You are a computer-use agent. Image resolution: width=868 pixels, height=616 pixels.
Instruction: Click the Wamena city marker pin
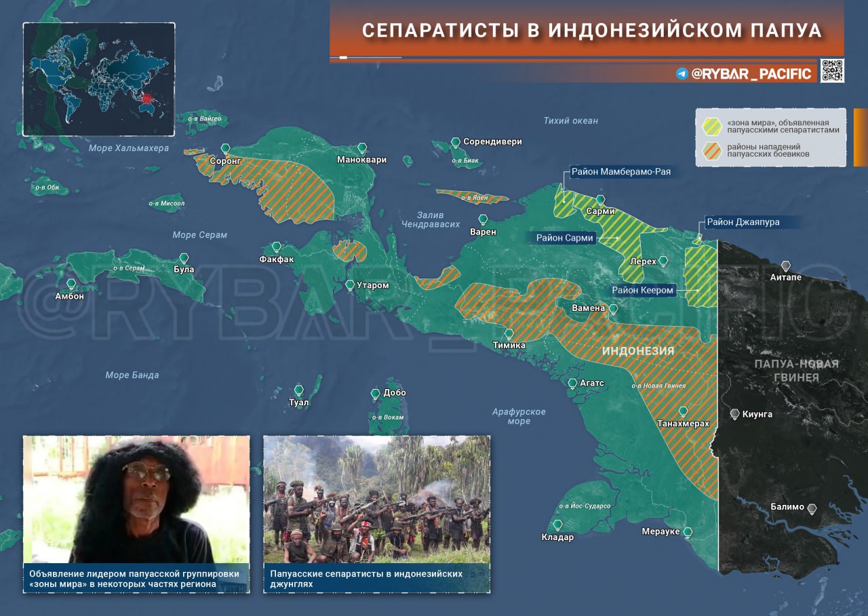(613, 309)
